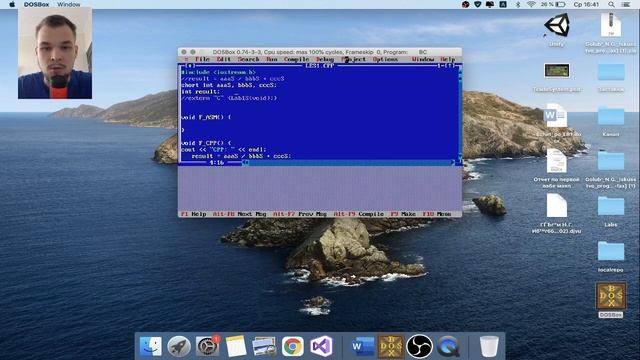Open the Compile menu
Viewport: 640px width, 360px height.
point(296,59)
